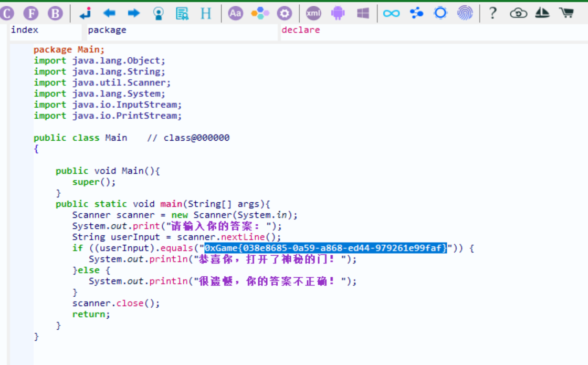
Task: Navigate back with the left arrow
Action: (109, 13)
